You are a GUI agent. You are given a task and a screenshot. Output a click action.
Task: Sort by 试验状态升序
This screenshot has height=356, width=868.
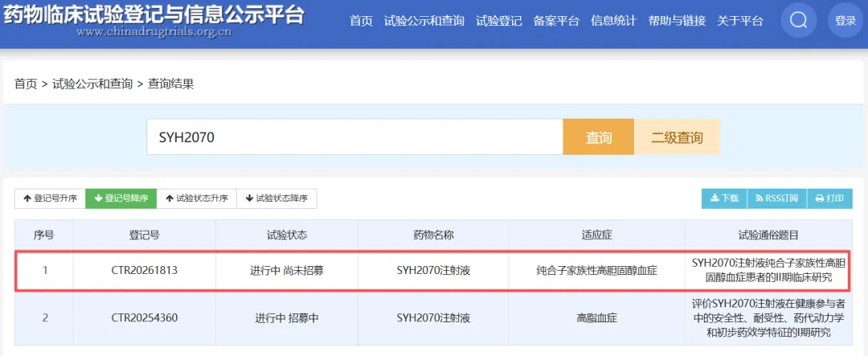197,198
